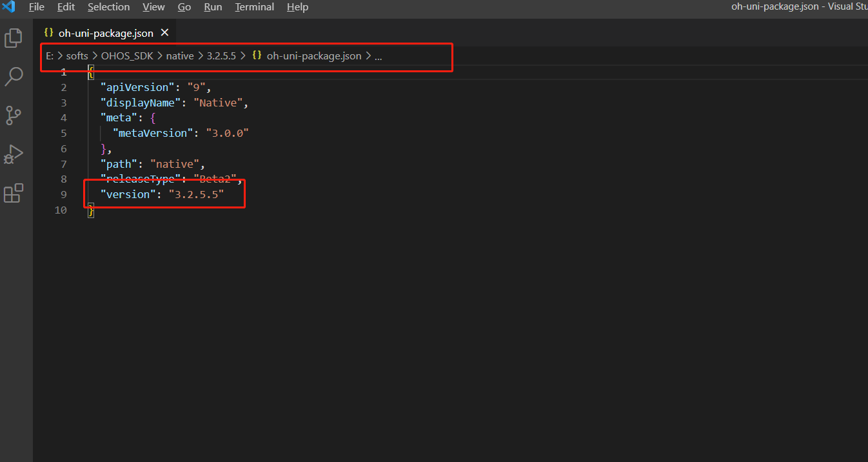Click the "version" key on line 9
The width and height of the screenshot is (868, 462).
tap(128, 194)
